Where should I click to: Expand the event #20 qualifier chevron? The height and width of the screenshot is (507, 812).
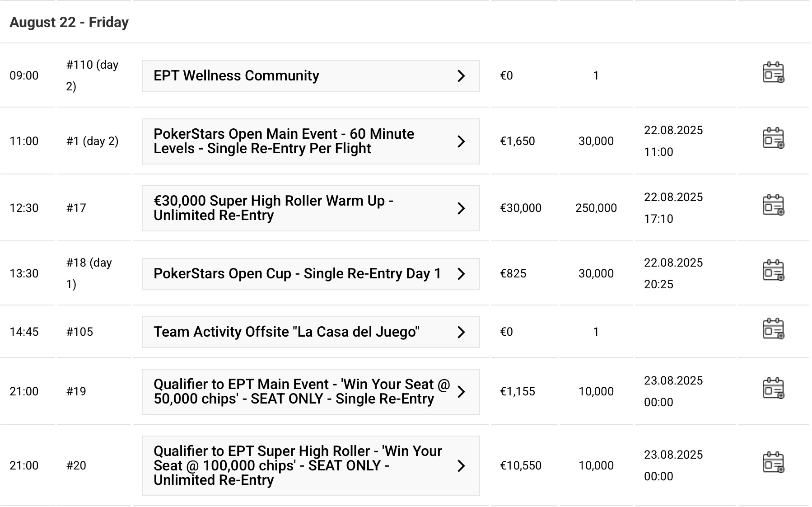pyautogui.click(x=461, y=466)
